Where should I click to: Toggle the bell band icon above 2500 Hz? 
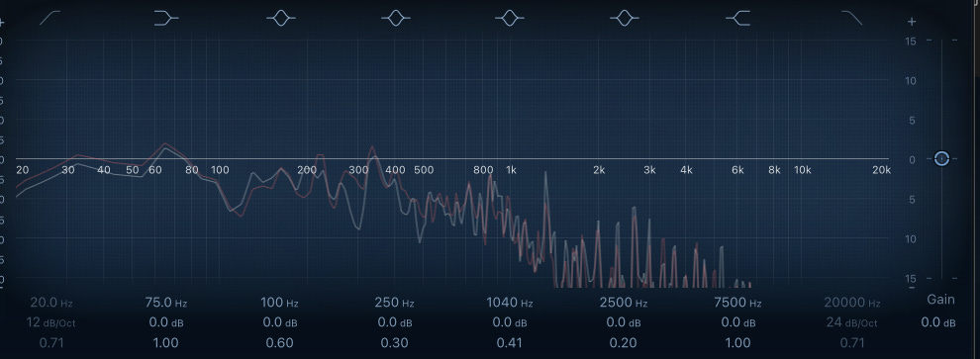[x=625, y=18]
